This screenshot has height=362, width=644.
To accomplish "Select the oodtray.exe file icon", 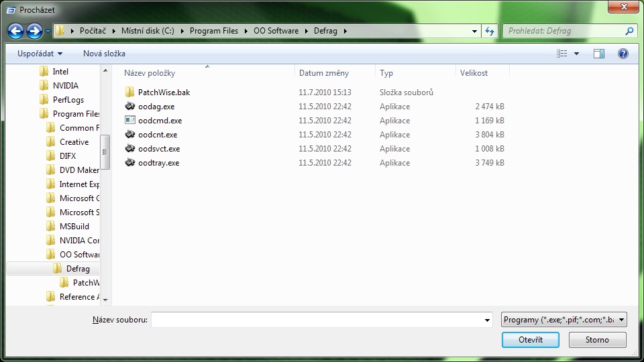I will click(x=129, y=162).
